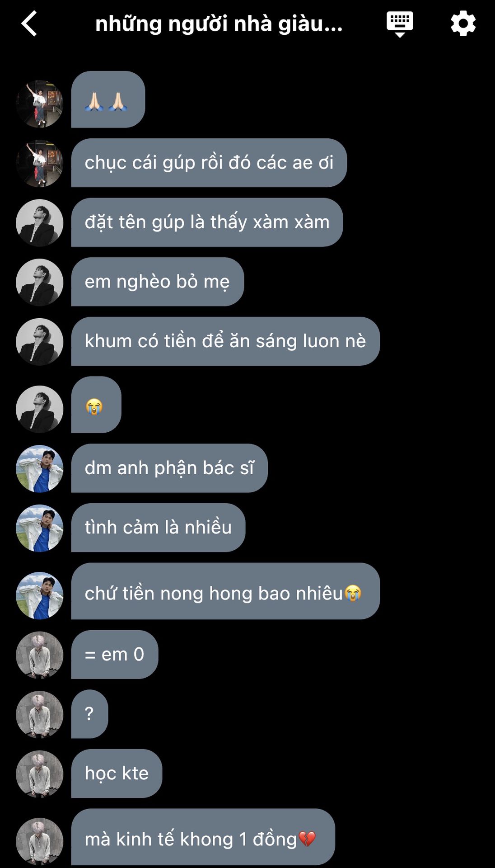This screenshot has height=868, width=495.
Task: Open avatar beside the crying emoji message
Action: pyautogui.click(x=40, y=409)
